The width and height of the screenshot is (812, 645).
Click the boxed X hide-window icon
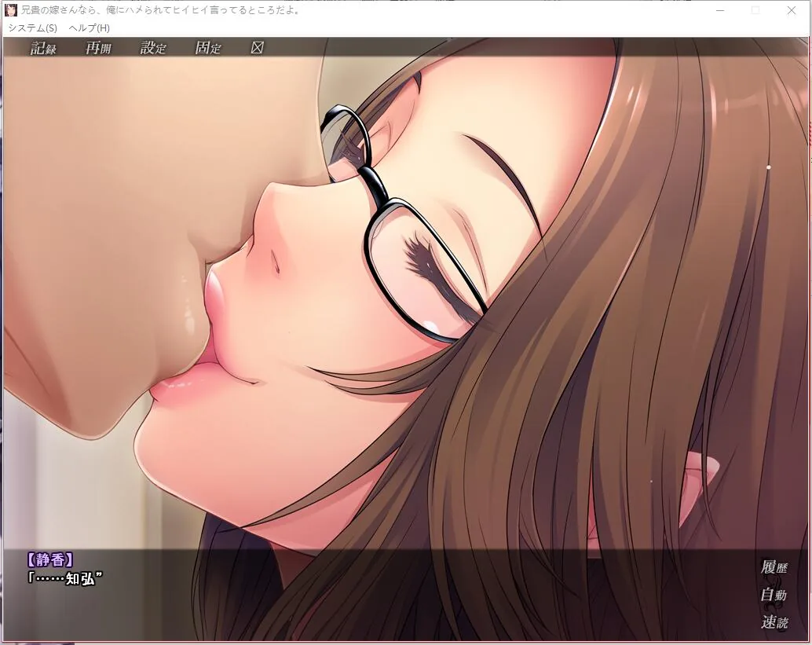click(258, 48)
